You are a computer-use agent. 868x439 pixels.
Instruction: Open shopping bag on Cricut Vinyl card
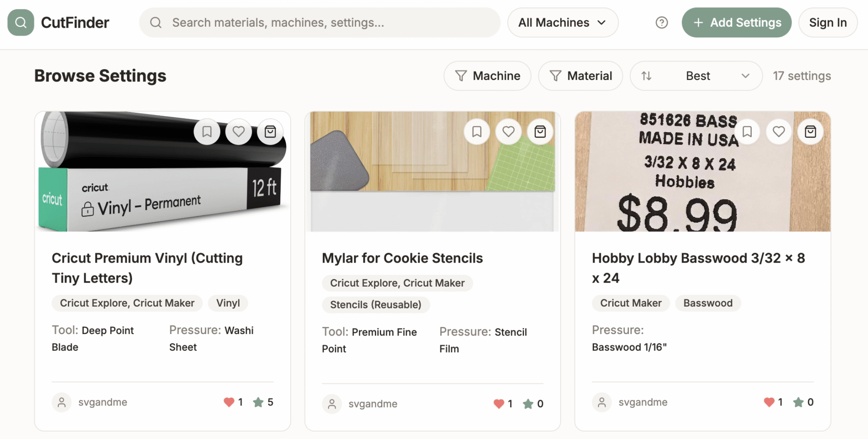tap(270, 132)
